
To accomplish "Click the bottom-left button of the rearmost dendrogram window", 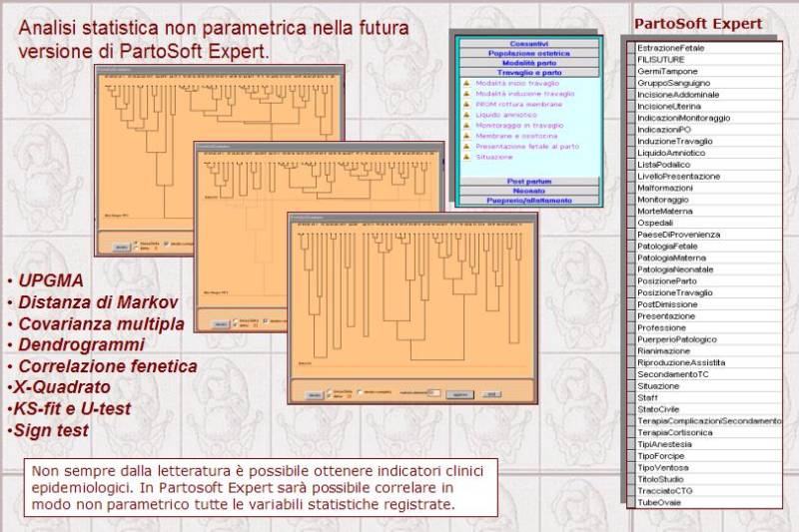I will (121, 248).
